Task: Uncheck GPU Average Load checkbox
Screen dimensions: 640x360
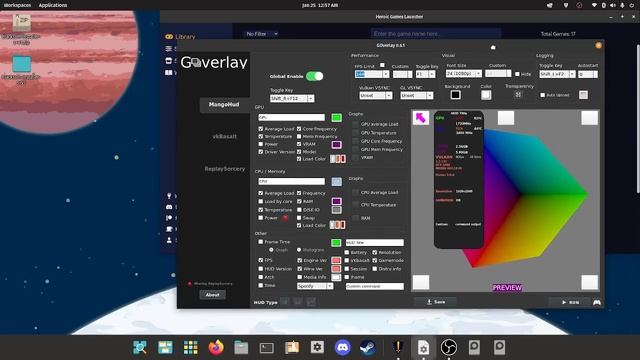Action: pyautogui.click(x=261, y=129)
